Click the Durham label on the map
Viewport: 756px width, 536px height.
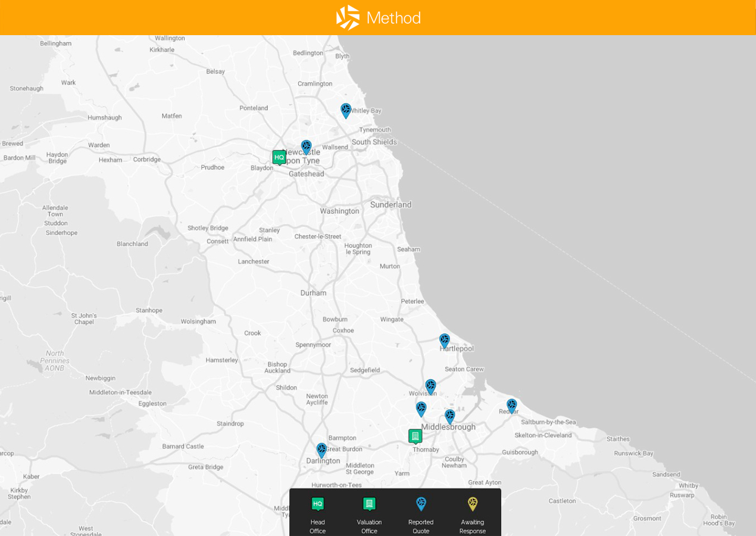pos(313,293)
